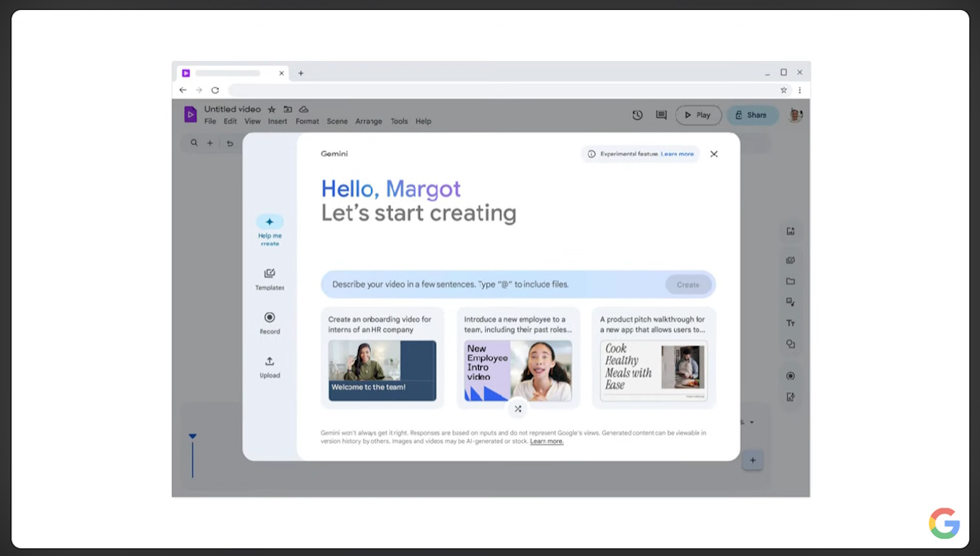Open the folder icon in right panel
Screen dimensions: 980x556
point(791,281)
